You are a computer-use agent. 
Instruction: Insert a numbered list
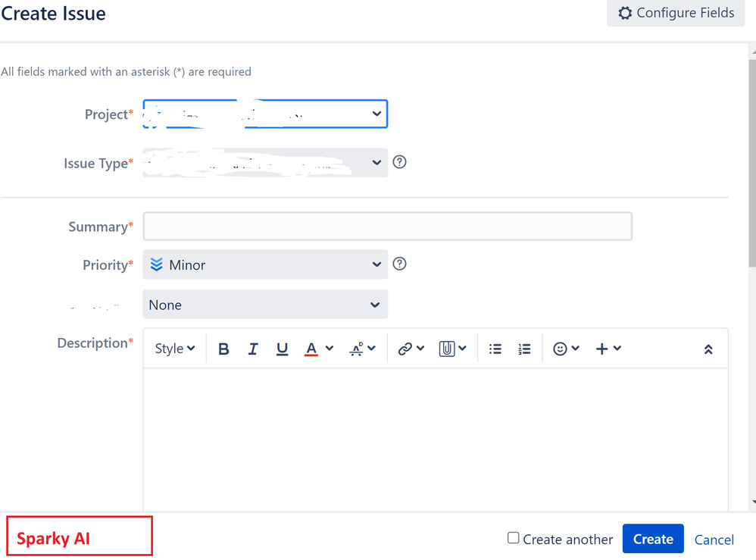524,348
